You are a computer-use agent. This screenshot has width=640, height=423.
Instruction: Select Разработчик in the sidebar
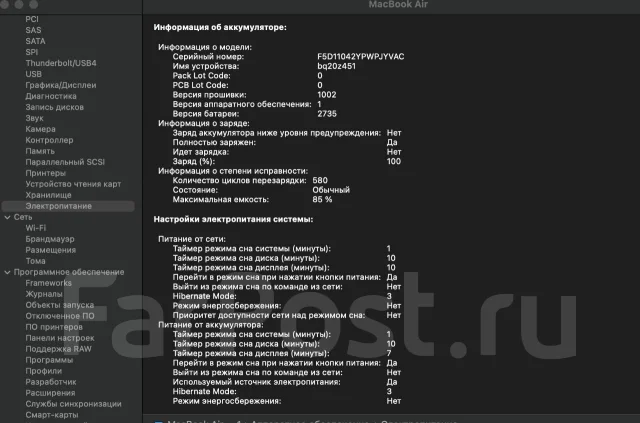51,383
